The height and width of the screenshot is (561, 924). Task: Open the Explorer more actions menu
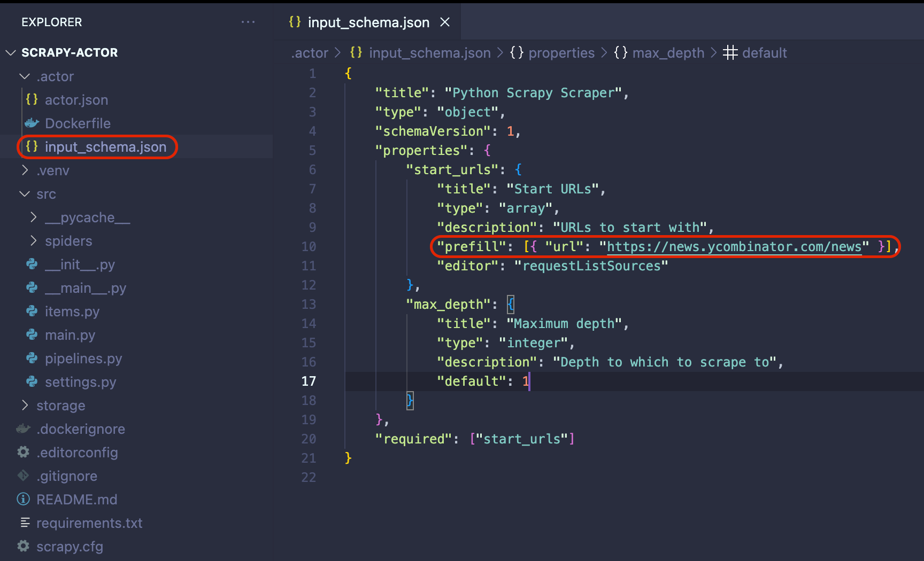coord(248,22)
